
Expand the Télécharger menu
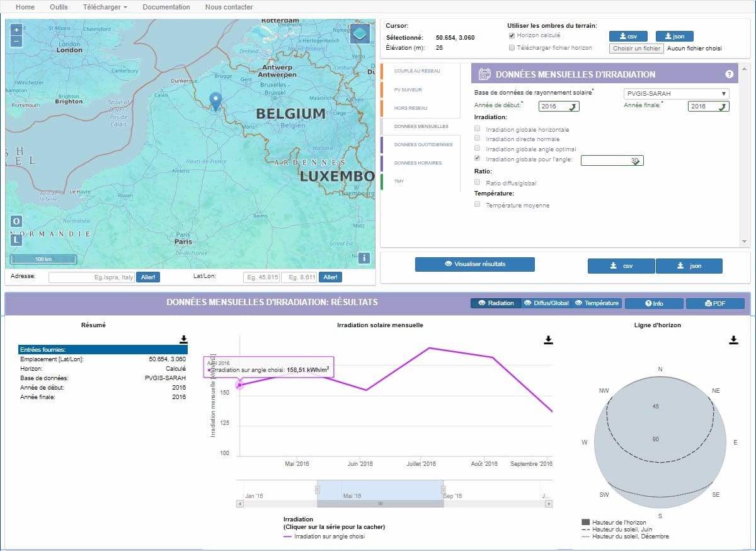click(105, 7)
